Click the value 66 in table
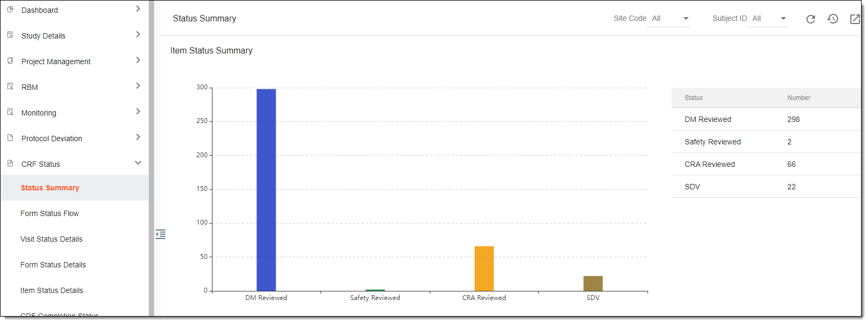Screen dimensions: 868x323 [791, 164]
